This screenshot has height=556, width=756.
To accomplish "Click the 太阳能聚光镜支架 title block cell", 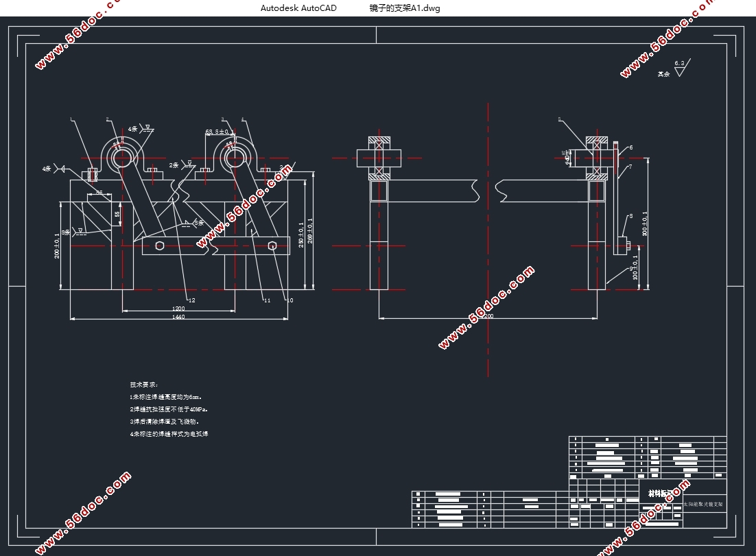I will tap(704, 504).
